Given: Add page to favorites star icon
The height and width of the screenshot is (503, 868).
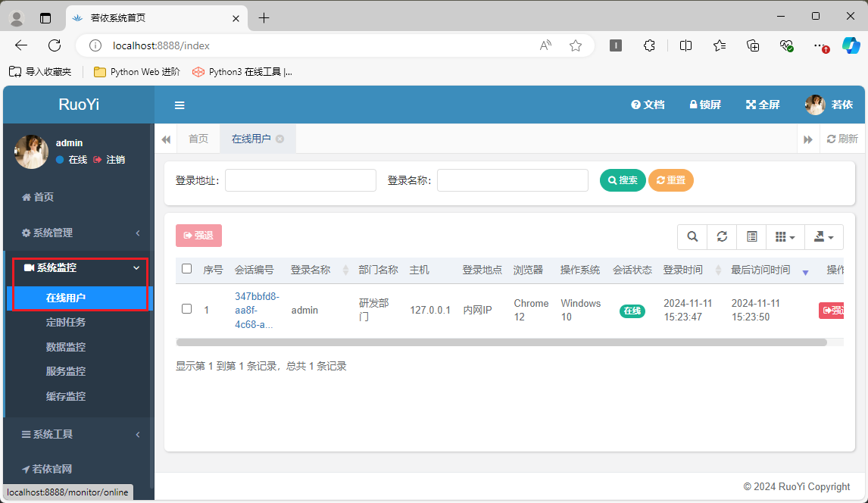Looking at the screenshot, I should point(576,45).
